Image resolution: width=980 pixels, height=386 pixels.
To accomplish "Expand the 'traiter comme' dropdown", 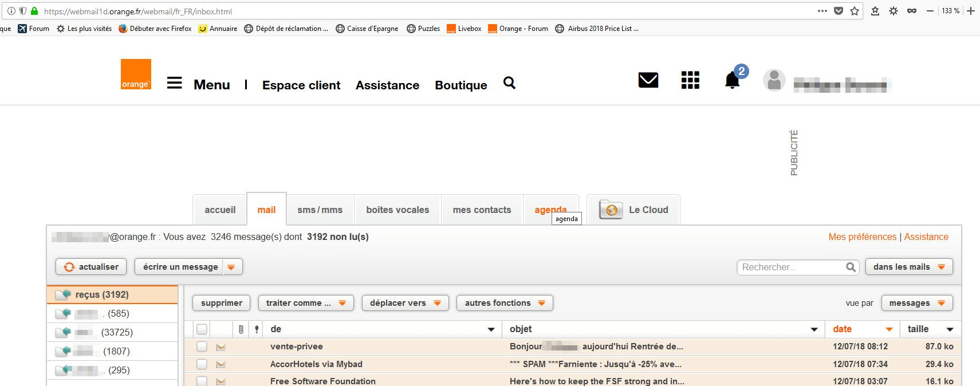I will 306,303.
